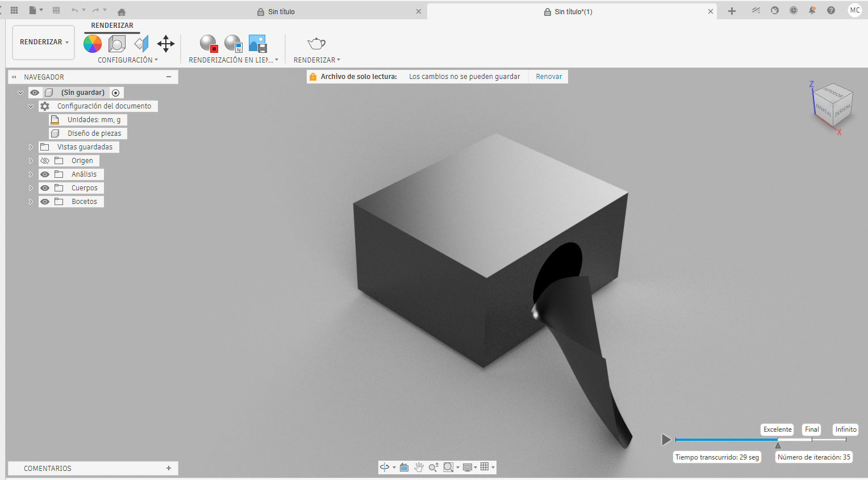Show the hidden Origen folder

click(45, 161)
